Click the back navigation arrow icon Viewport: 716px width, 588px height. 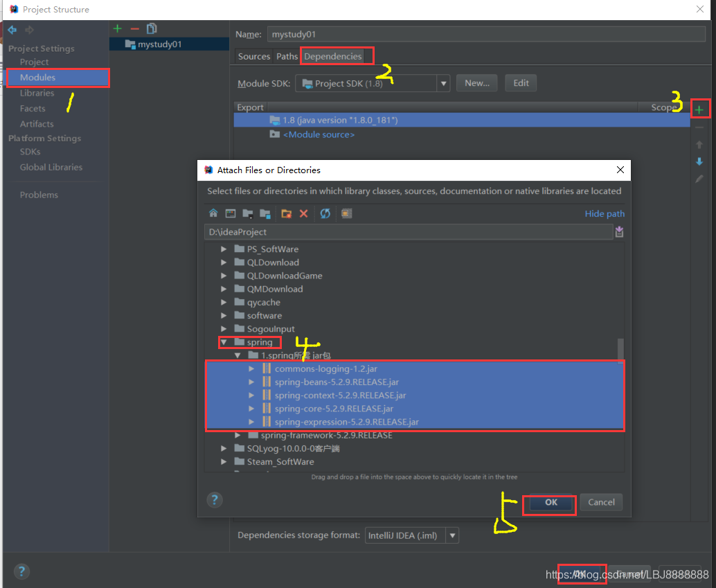click(x=12, y=30)
